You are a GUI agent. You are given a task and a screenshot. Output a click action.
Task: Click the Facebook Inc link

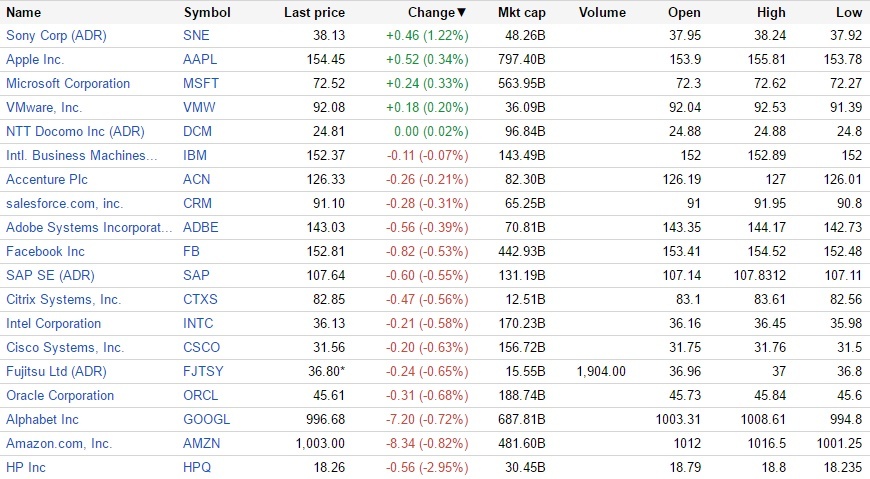45,252
